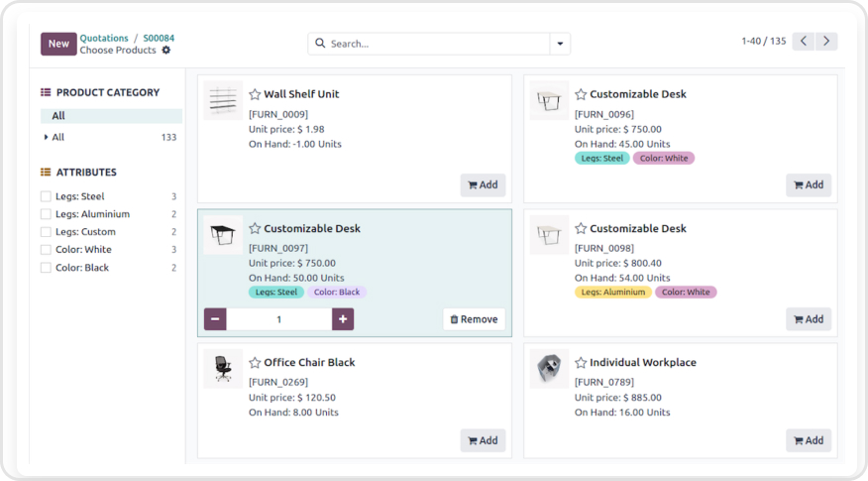Open the Individual Workplace image
This screenshot has width=868, height=481.
[x=549, y=369]
